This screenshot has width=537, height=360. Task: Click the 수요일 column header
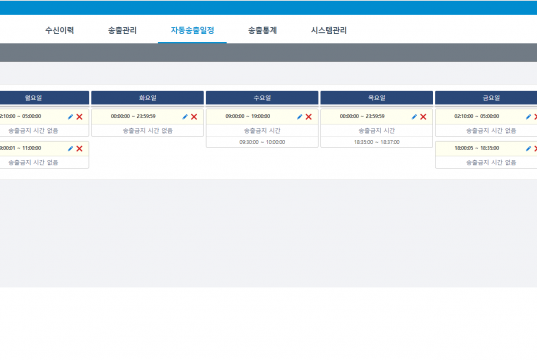[262, 98]
